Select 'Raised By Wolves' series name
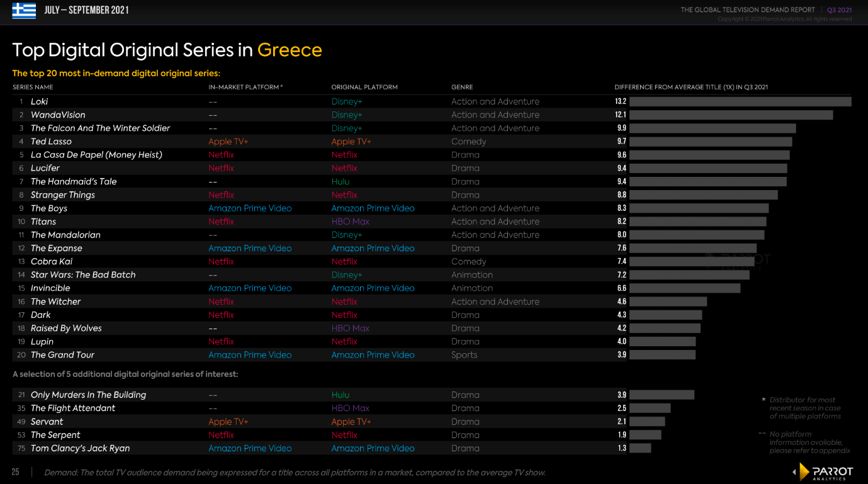The width and height of the screenshot is (868, 484). (66, 328)
